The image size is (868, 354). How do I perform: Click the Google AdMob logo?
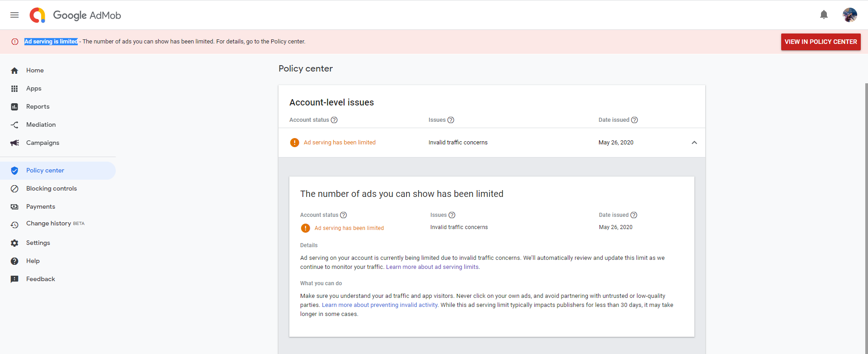(75, 15)
